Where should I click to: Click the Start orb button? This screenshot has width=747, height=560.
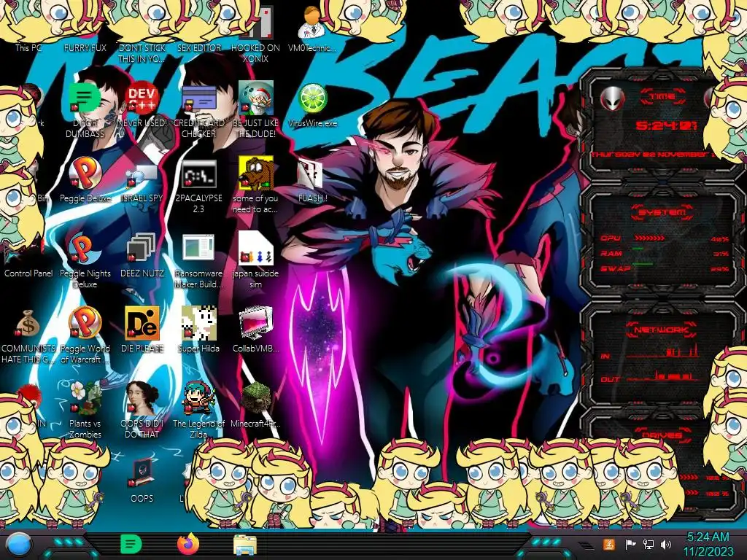[x=19, y=545]
